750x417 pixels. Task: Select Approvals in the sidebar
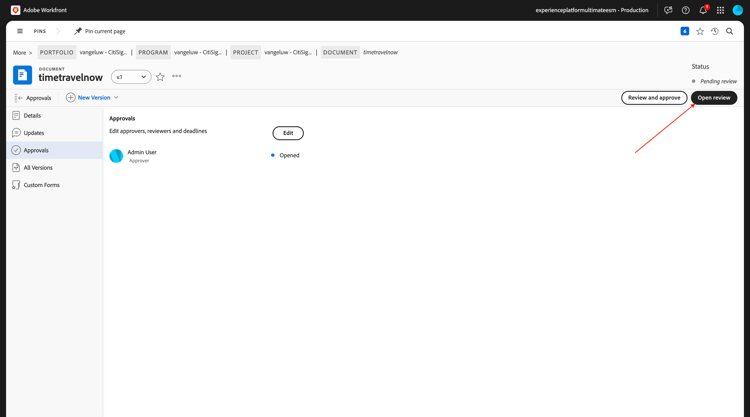(55, 150)
